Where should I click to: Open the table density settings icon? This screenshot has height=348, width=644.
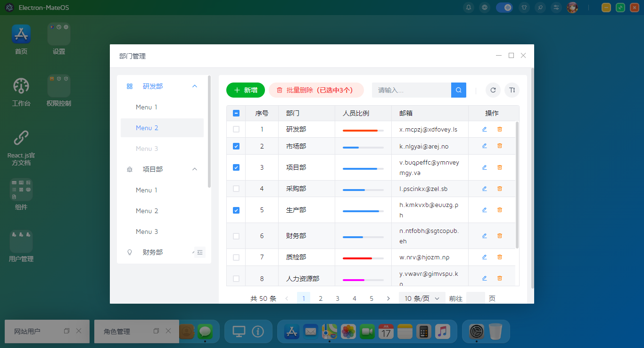[x=512, y=90]
